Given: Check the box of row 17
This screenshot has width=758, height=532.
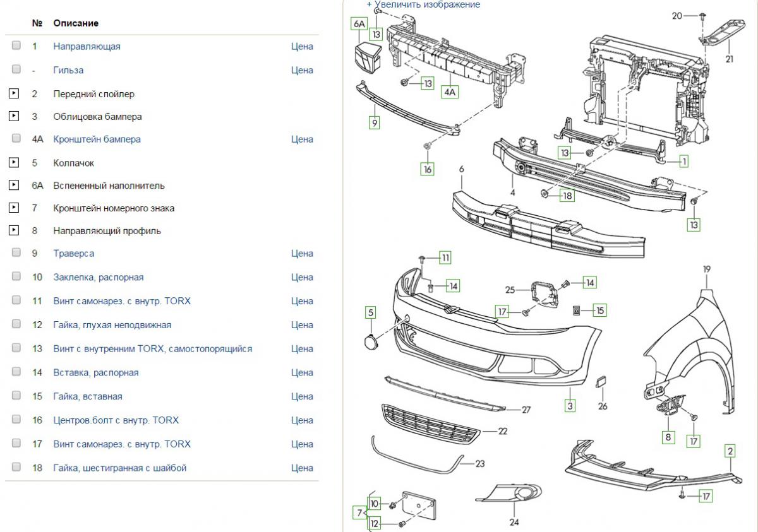Looking at the screenshot, I should click(x=16, y=444).
